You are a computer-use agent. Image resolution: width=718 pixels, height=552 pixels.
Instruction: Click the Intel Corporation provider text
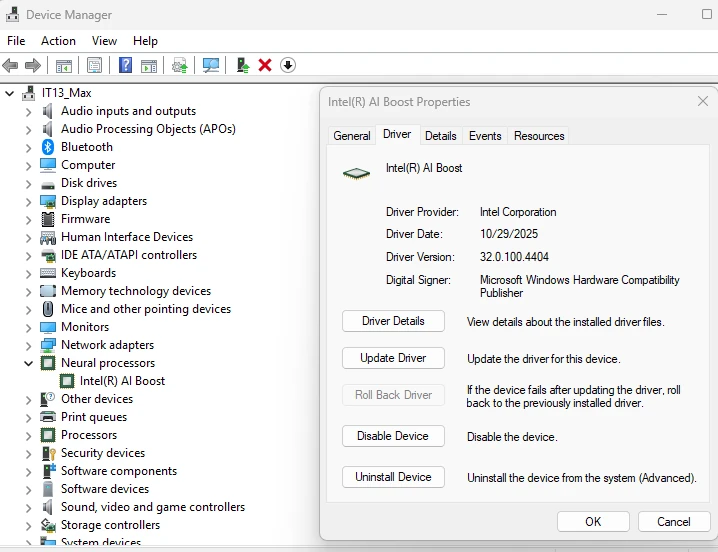point(518,212)
